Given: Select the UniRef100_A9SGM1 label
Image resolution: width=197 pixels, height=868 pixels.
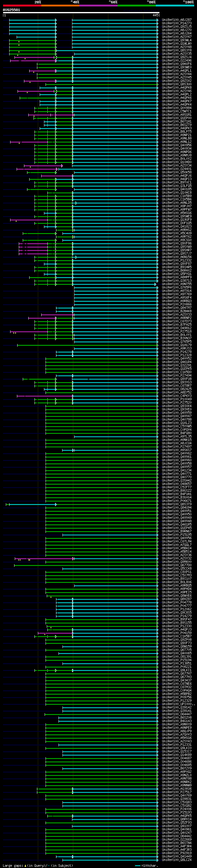Looking at the screenshot, I should point(177,115).
